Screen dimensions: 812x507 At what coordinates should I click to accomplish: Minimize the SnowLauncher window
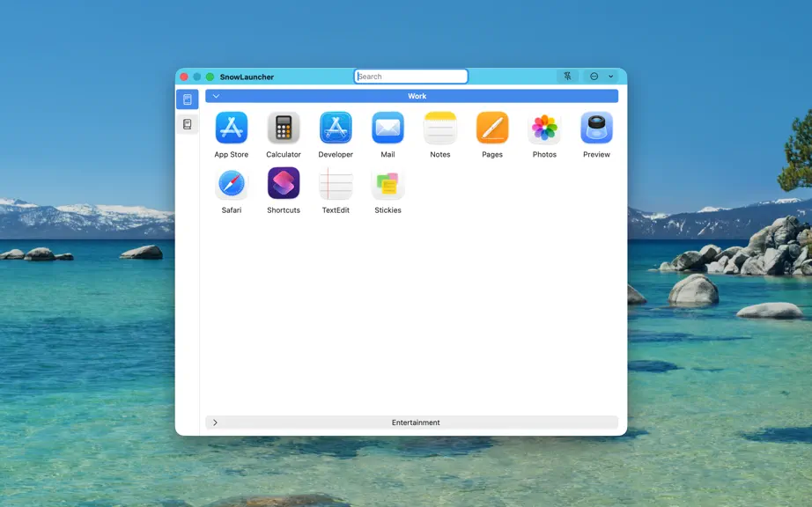tap(196, 77)
